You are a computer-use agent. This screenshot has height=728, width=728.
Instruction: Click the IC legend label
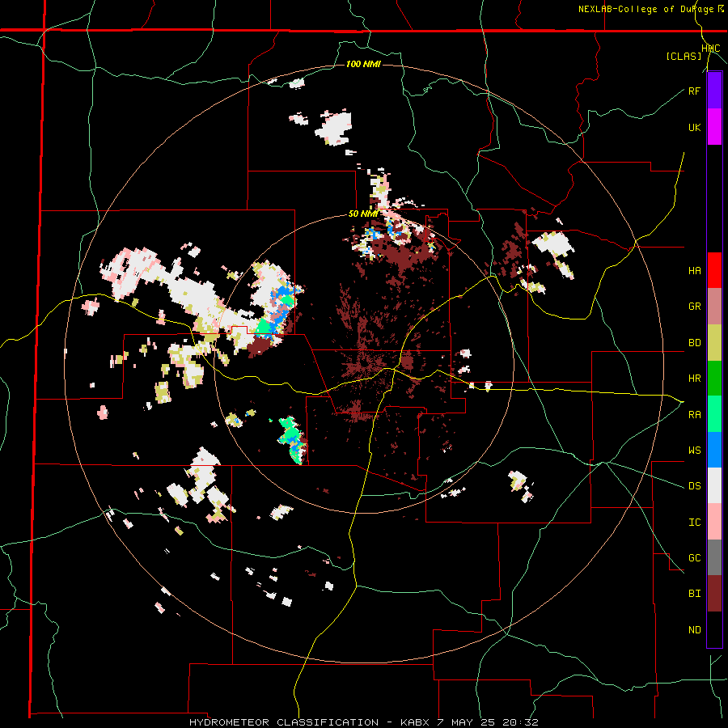click(x=694, y=523)
